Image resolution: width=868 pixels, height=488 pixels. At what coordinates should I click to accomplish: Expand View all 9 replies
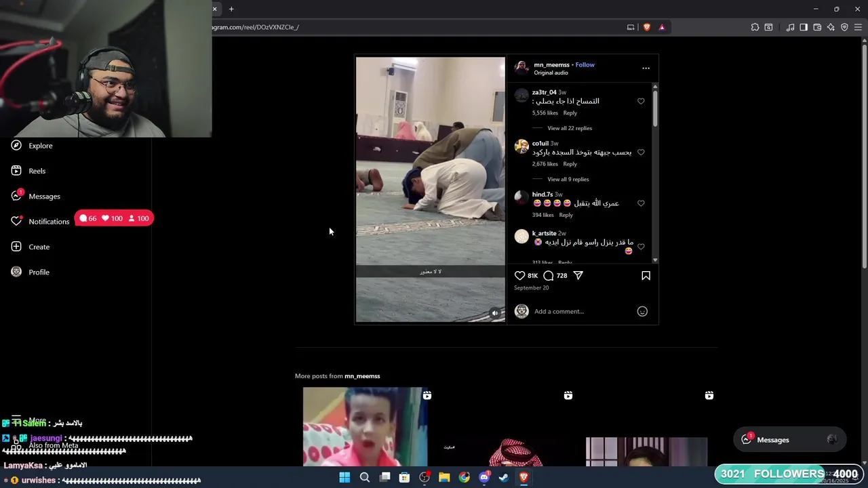pyautogui.click(x=568, y=179)
